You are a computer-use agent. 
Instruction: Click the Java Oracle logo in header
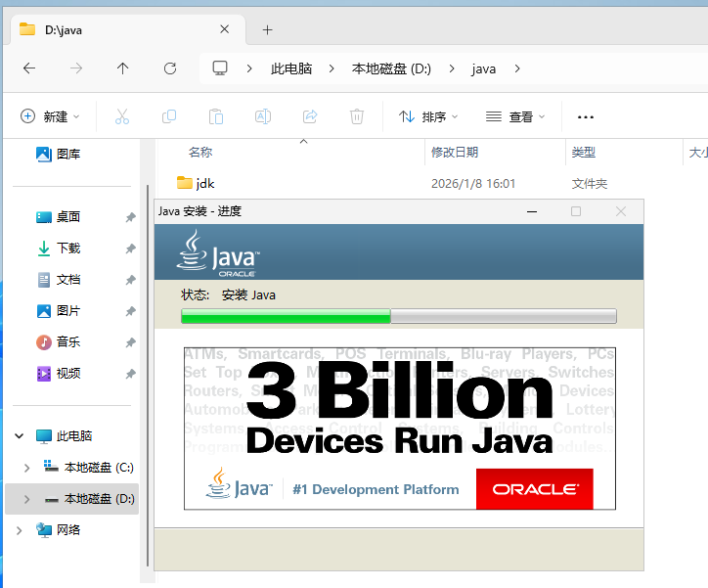click(218, 252)
